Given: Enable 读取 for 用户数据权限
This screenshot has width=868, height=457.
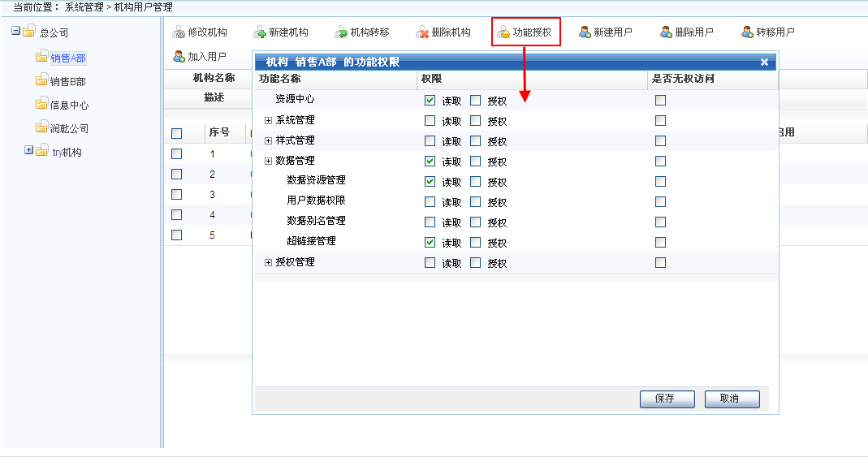Looking at the screenshot, I should 430,202.
